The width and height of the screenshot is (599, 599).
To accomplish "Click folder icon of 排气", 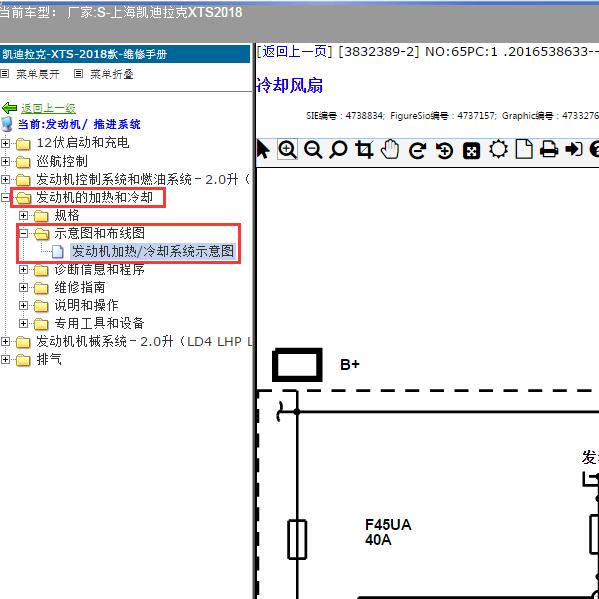I will click(x=23, y=360).
